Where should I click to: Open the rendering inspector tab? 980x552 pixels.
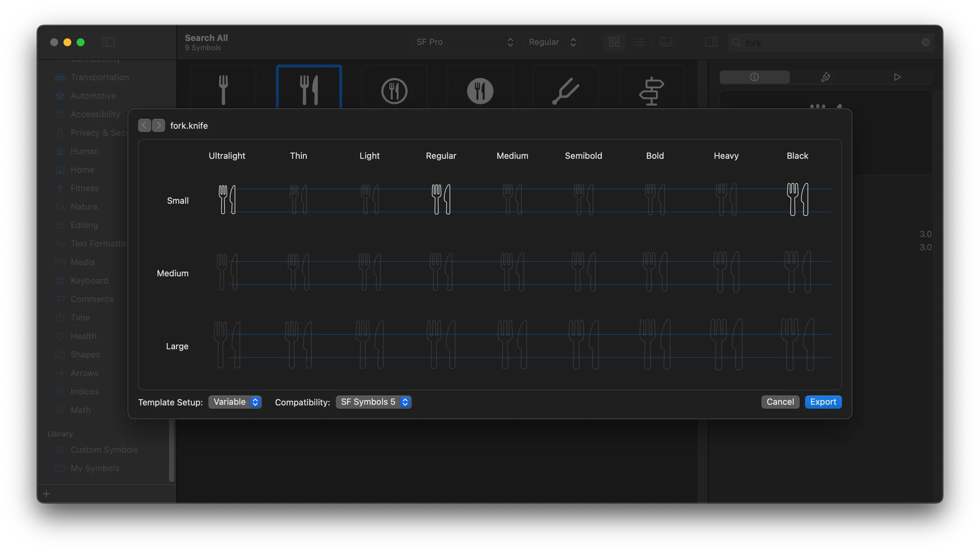click(x=825, y=77)
